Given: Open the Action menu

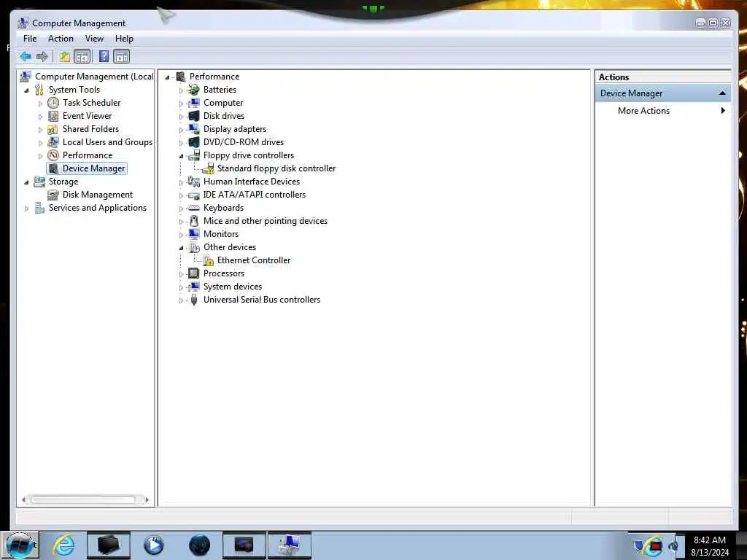Looking at the screenshot, I should pos(61,39).
